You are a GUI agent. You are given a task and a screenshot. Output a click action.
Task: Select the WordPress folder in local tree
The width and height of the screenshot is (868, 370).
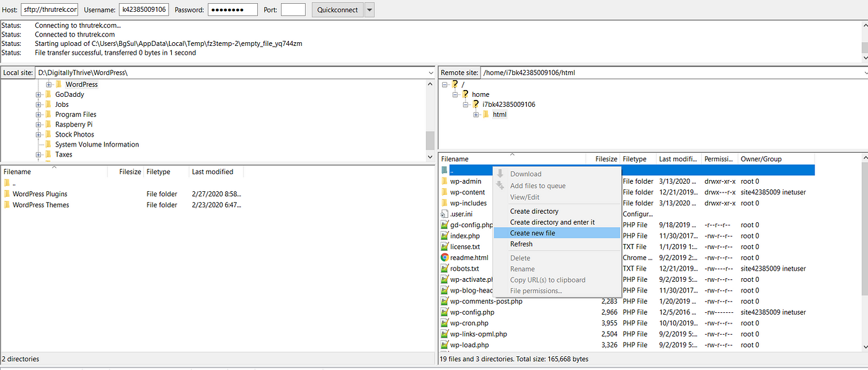click(81, 84)
